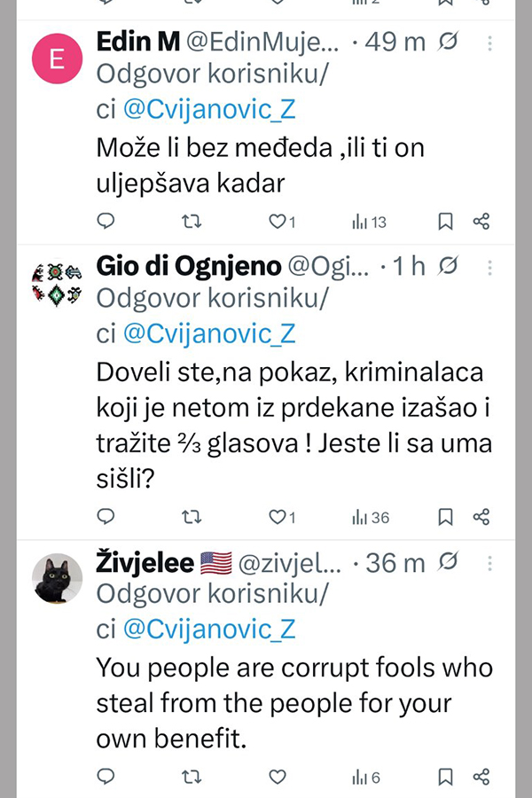The width and height of the screenshot is (532, 798).
Task: Retweet Živjelee's tweet
Action: coord(192,777)
